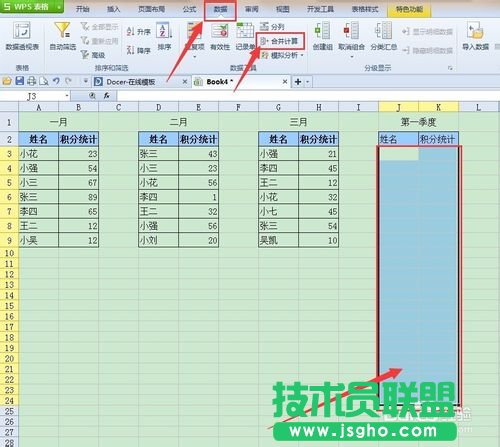This screenshot has width=500, height=447.
Task: Expand the 取消组合 dropdown arrow
Action: 352,57
